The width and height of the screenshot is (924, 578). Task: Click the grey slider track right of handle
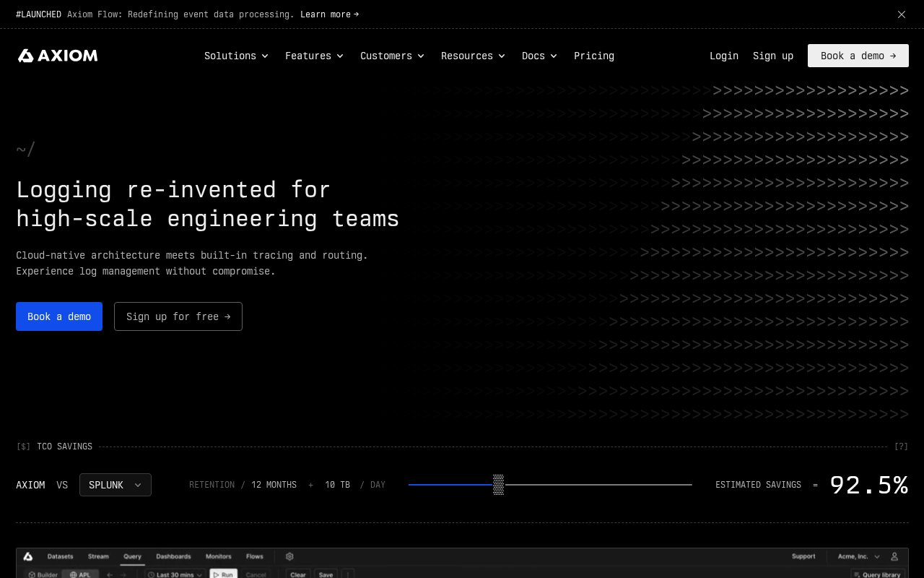click(x=598, y=485)
